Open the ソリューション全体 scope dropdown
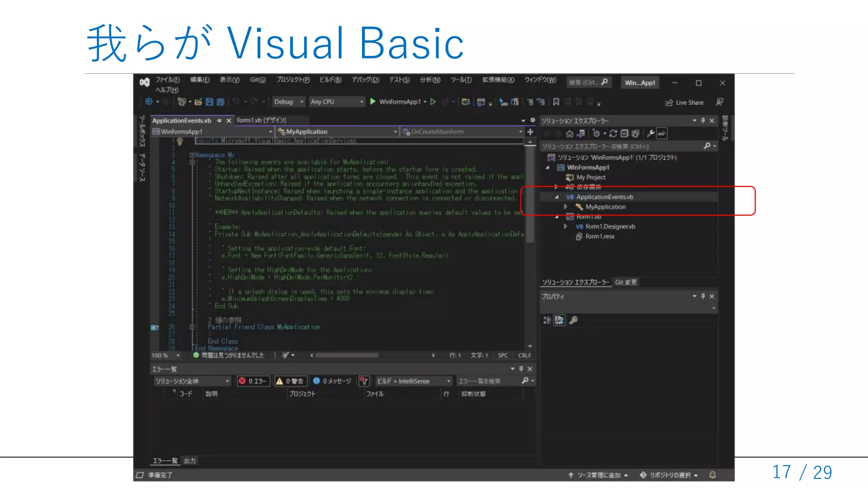The image size is (868, 488). coord(192,381)
